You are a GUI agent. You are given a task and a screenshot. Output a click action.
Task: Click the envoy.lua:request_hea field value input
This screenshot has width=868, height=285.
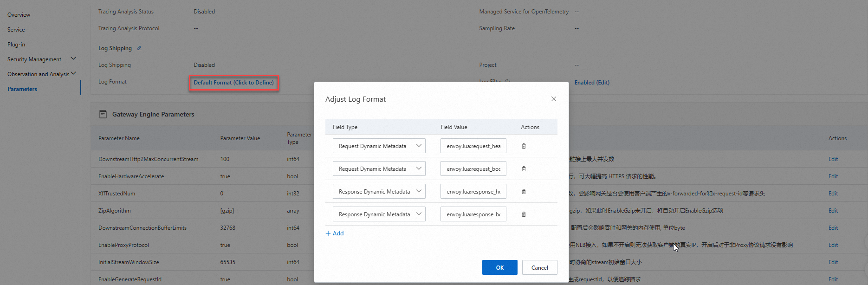coord(473,146)
